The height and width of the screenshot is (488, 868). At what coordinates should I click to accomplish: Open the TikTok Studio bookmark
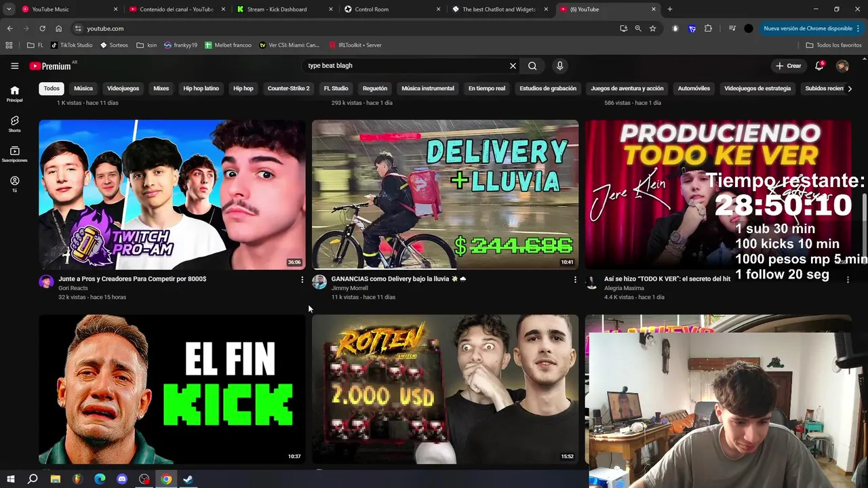pos(71,45)
